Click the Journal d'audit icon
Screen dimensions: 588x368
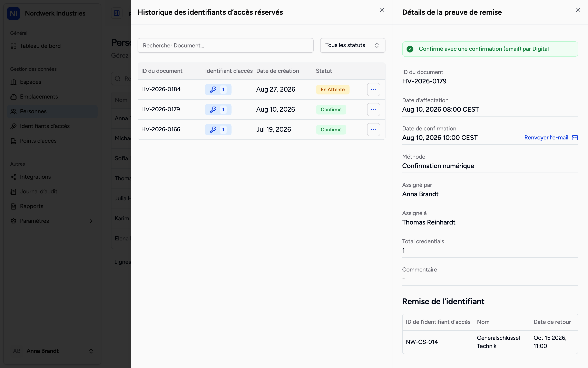tap(14, 192)
